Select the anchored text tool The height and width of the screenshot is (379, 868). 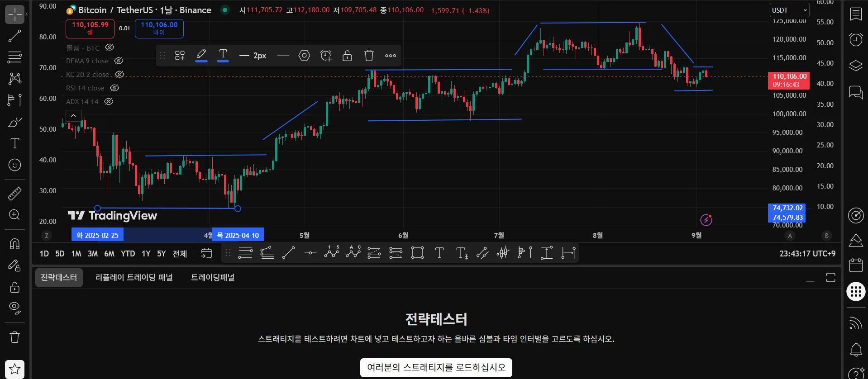tap(462, 253)
